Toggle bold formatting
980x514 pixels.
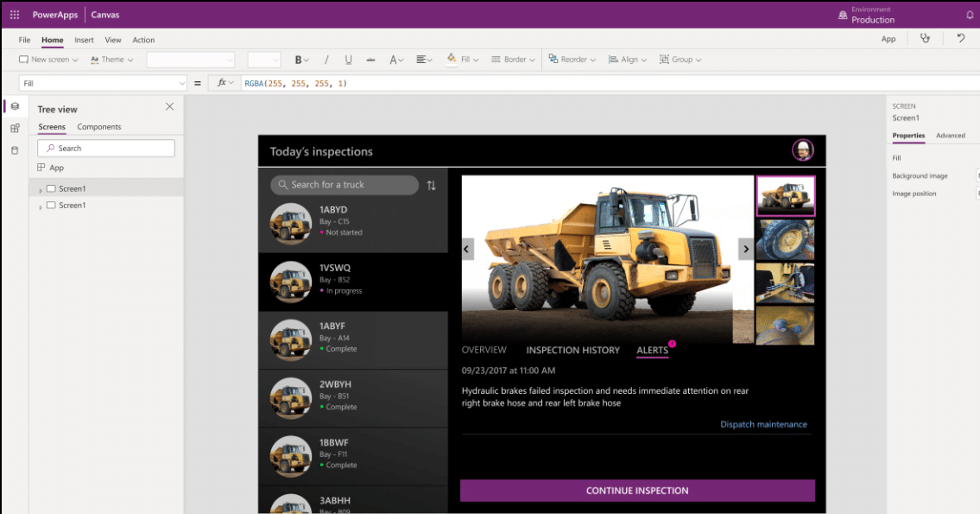point(302,60)
